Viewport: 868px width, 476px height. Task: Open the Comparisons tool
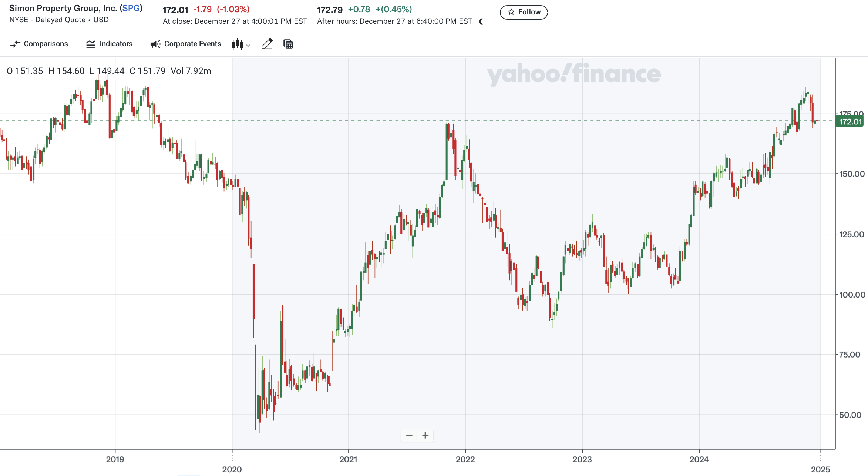[39, 44]
